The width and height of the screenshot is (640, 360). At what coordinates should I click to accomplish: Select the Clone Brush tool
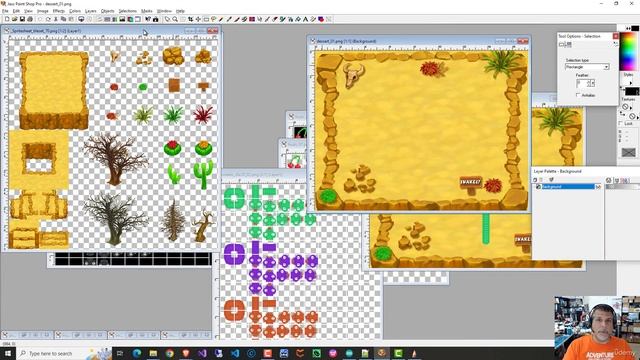pyautogui.click(x=244, y=19)
